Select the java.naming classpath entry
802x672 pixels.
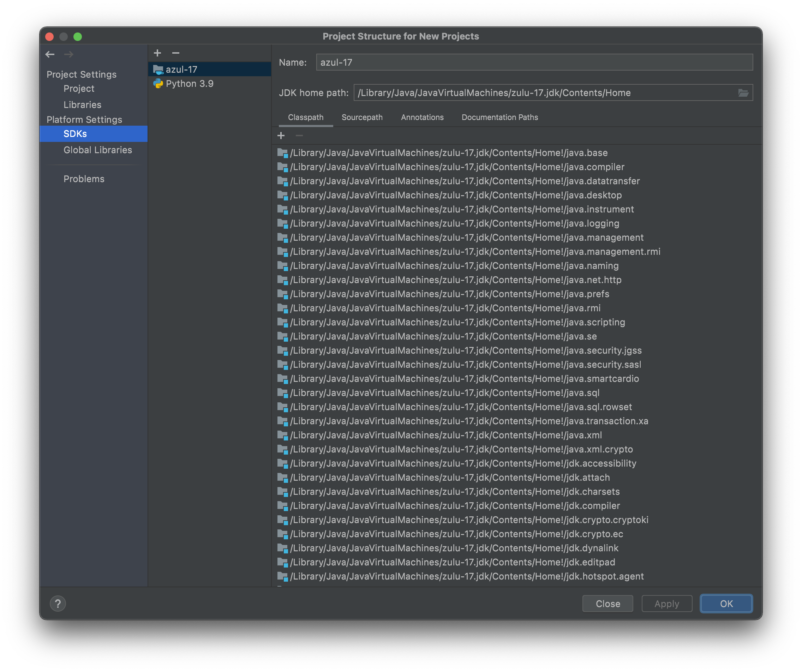tap(516, 266)
